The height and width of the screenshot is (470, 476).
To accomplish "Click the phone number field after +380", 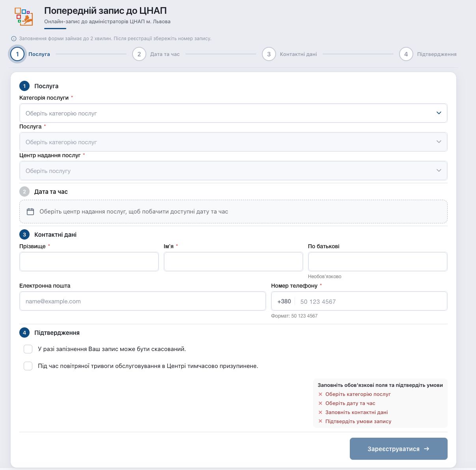I will coord(371,301).
